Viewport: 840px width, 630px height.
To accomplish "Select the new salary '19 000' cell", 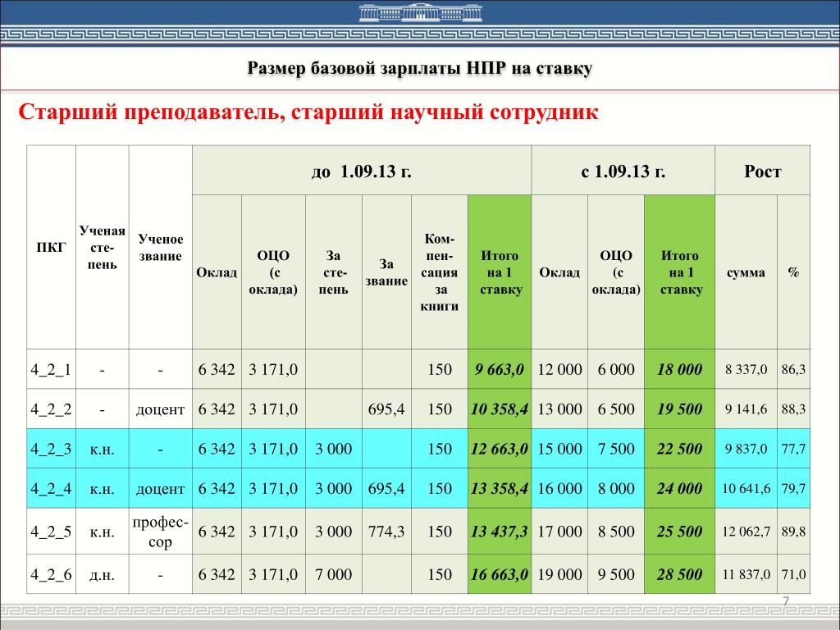I will 559,574.
